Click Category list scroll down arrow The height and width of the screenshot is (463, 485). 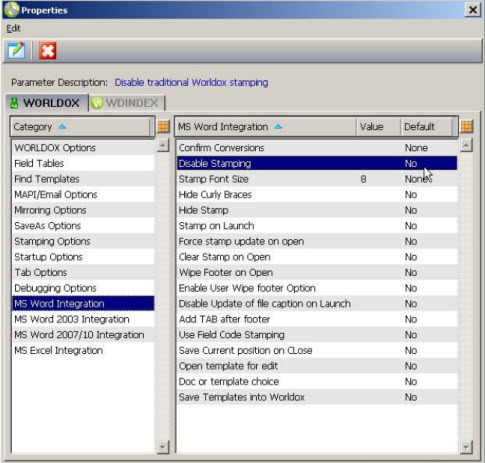tap(163, 447)
